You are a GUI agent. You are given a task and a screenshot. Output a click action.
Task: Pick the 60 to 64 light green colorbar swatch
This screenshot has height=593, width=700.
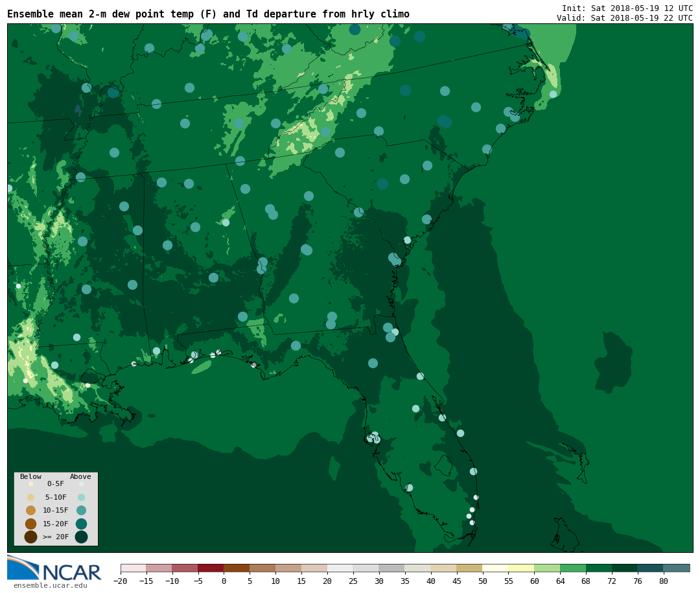coord(547,568)
